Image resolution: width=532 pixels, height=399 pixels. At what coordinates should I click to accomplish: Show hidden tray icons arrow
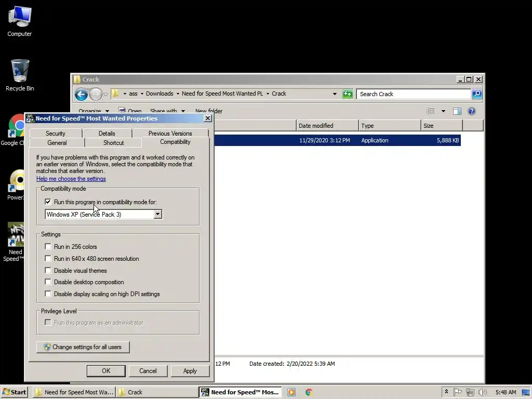pos(446,392)
